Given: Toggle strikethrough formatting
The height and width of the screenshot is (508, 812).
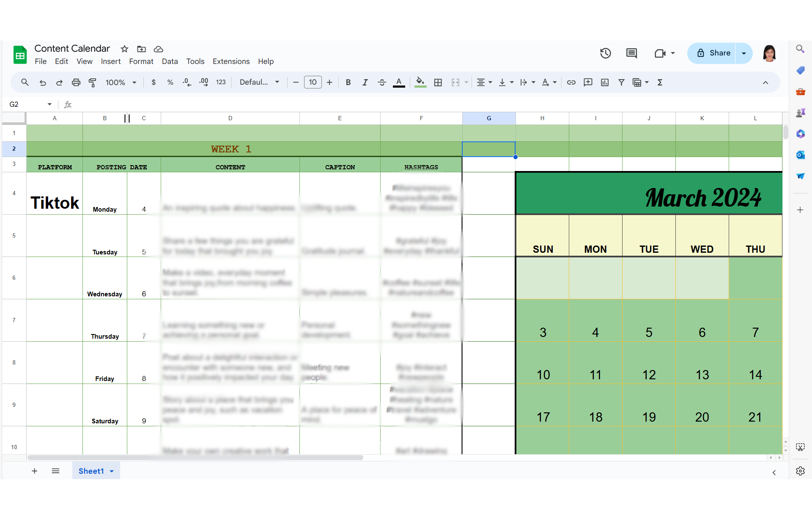Looking at the screenshot, I should [381, 83].
